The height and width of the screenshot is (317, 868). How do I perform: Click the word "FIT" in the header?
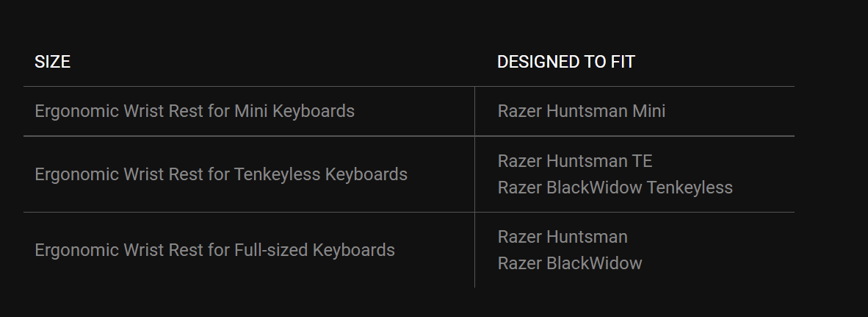tap(623, 62)
